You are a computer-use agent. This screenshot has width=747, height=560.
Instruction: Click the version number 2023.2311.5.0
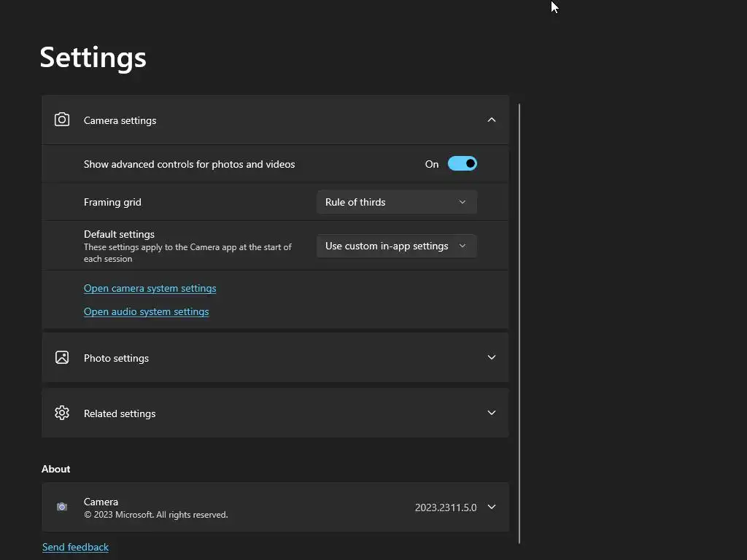[445, 507]
